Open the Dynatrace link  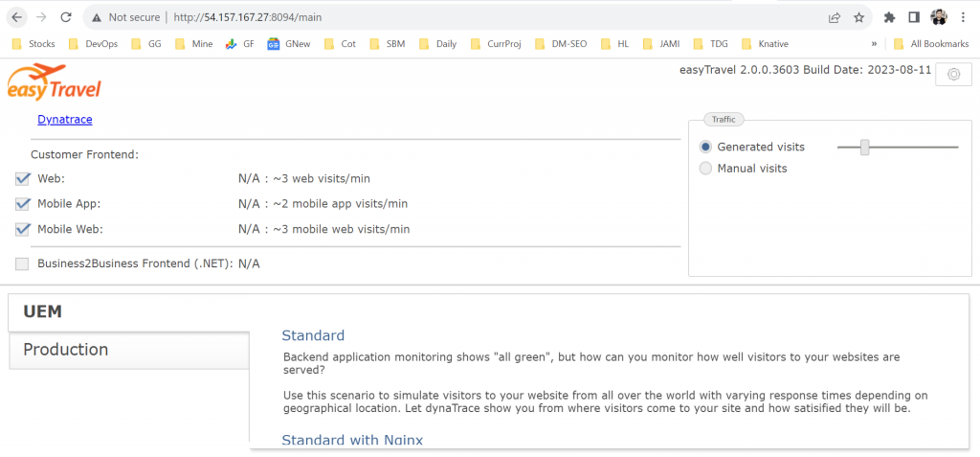tap(65, 119)
